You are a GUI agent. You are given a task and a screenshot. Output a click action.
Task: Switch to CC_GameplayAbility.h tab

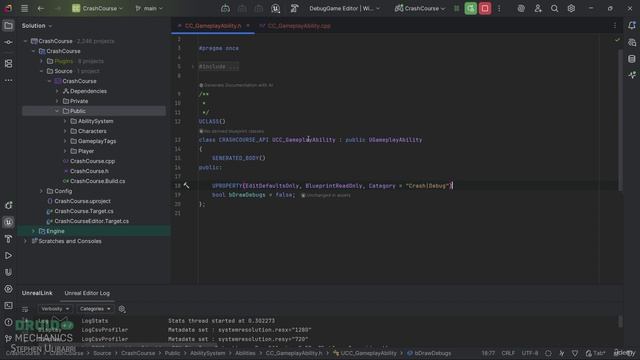213,26
